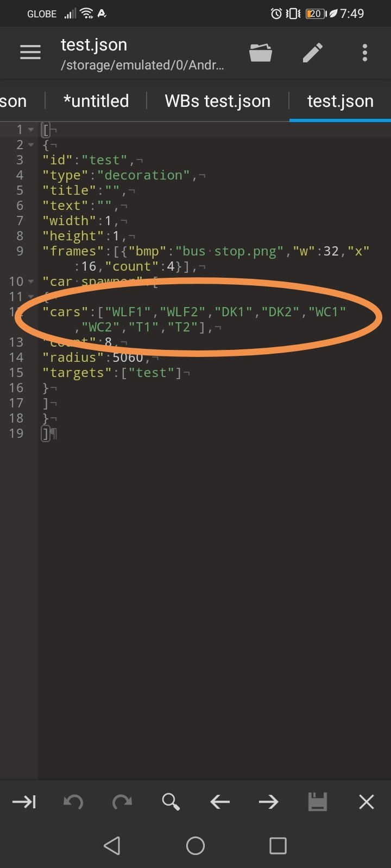This screenshot has height=868, width=391.
Task: Insert tab using the tab key icon
Action: [x=24, y=802]
